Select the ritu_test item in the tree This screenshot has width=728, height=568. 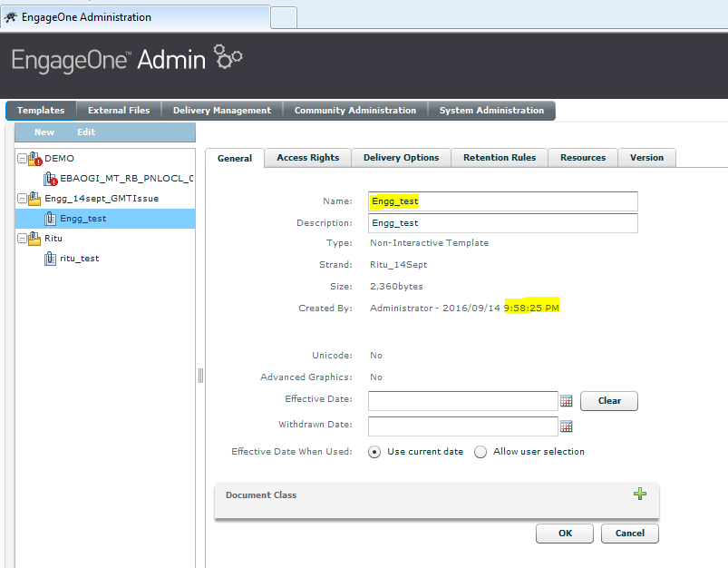pyautogui.click(x=80, y=259)
